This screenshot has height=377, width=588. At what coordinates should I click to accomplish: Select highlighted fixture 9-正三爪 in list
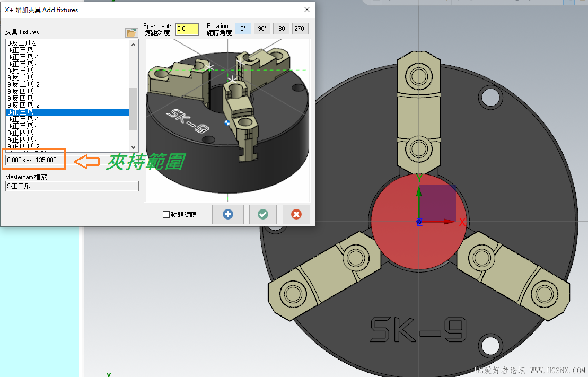pos(67,112)
